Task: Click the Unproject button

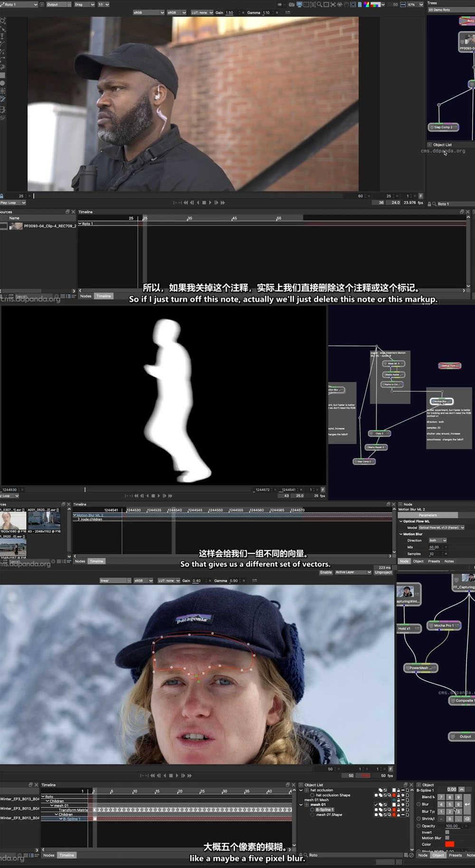Action: click(383, 572)
